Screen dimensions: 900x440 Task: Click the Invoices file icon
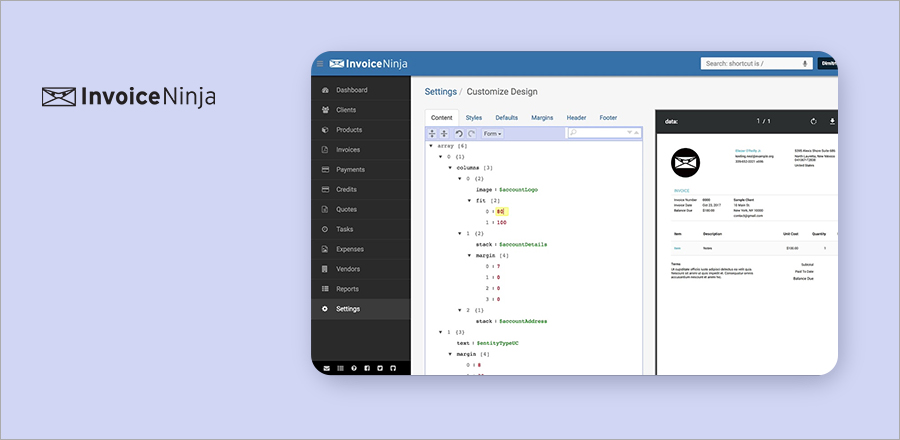(325, 150)
